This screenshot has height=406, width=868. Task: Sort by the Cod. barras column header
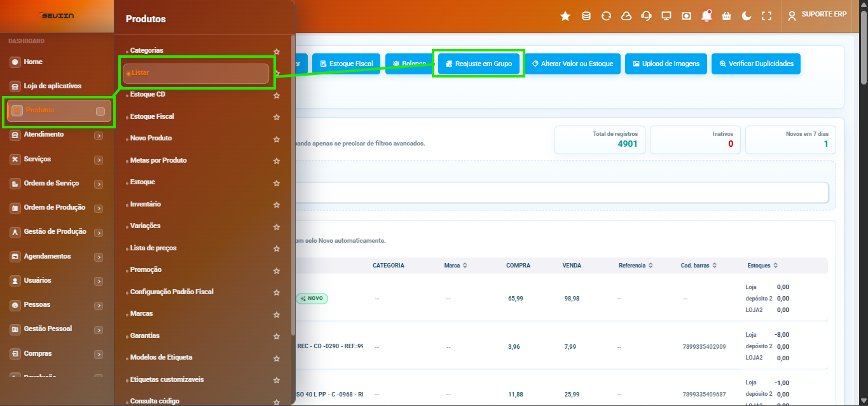point(699,266)
